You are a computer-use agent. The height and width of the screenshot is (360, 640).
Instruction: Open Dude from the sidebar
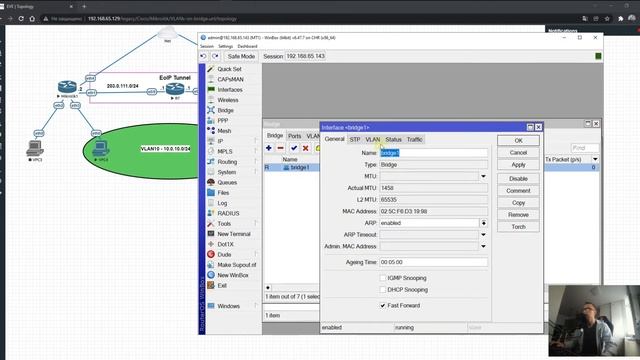224,254
